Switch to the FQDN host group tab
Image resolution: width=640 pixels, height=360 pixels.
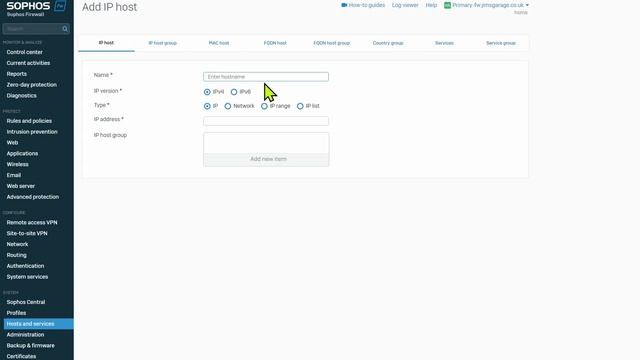tap(331, 43)
